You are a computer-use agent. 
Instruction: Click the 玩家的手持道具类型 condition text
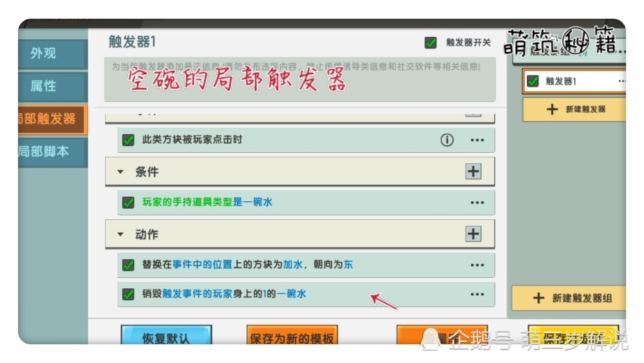(x=187, y=202)
